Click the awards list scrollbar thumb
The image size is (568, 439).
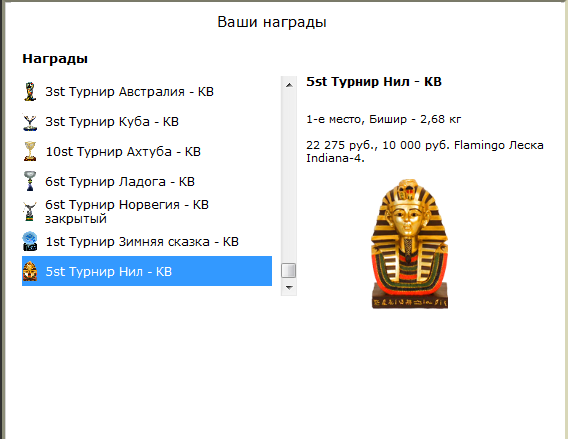(x=289, y=271)
